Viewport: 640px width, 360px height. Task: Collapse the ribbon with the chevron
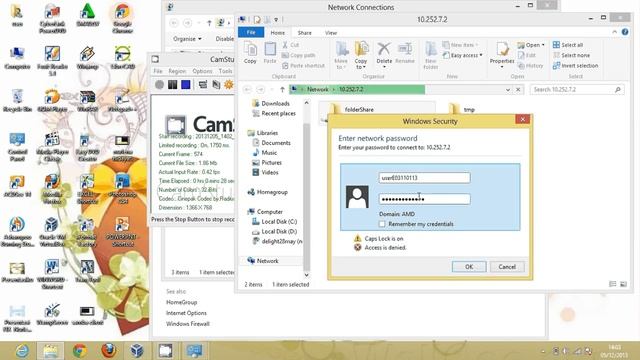(x=615, y=32)
